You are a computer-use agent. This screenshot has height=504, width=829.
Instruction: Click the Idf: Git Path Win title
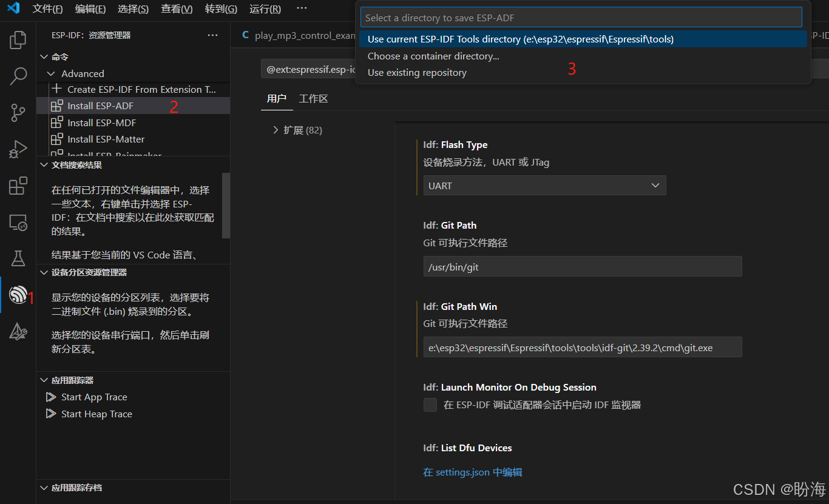(460, 306)
